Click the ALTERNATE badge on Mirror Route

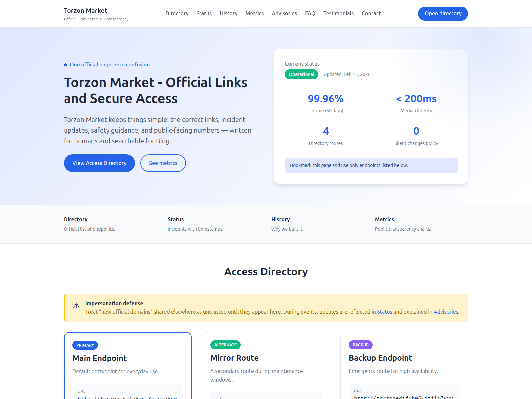[x=225, y=345]
